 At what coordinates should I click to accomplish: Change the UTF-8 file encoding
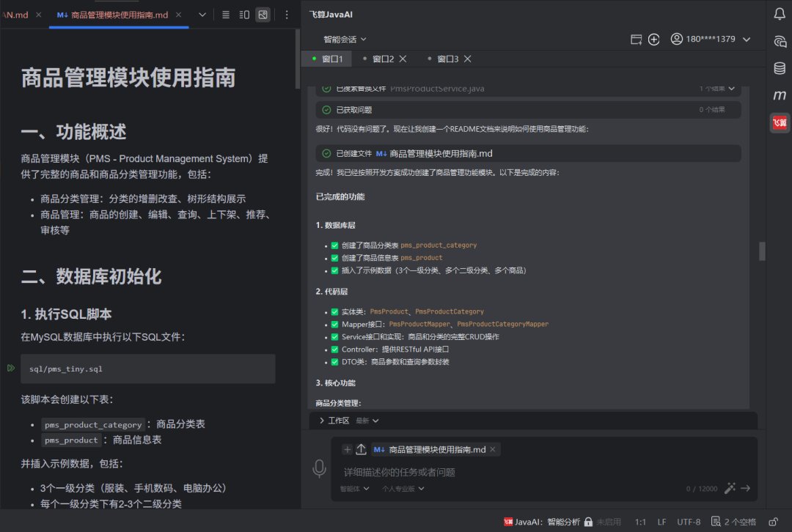point(689,522)
